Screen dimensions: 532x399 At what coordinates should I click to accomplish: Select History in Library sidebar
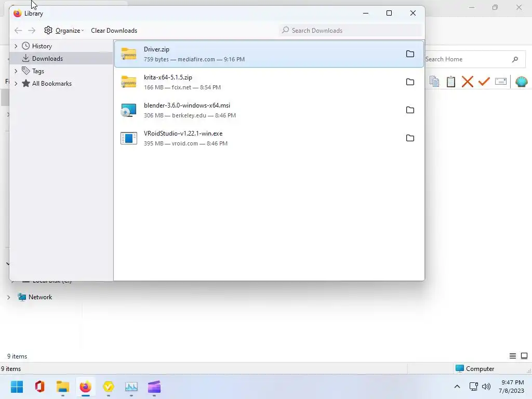[x=42, y=46]
